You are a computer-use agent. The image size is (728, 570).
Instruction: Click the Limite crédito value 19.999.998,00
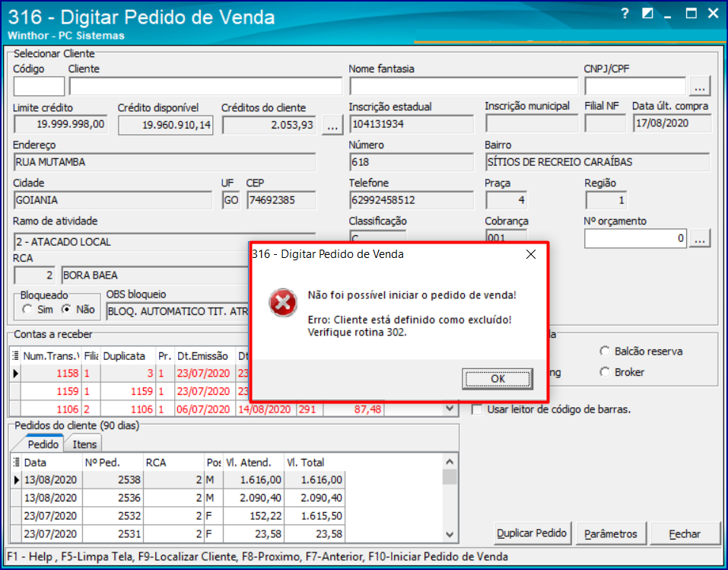click(60, 125)
